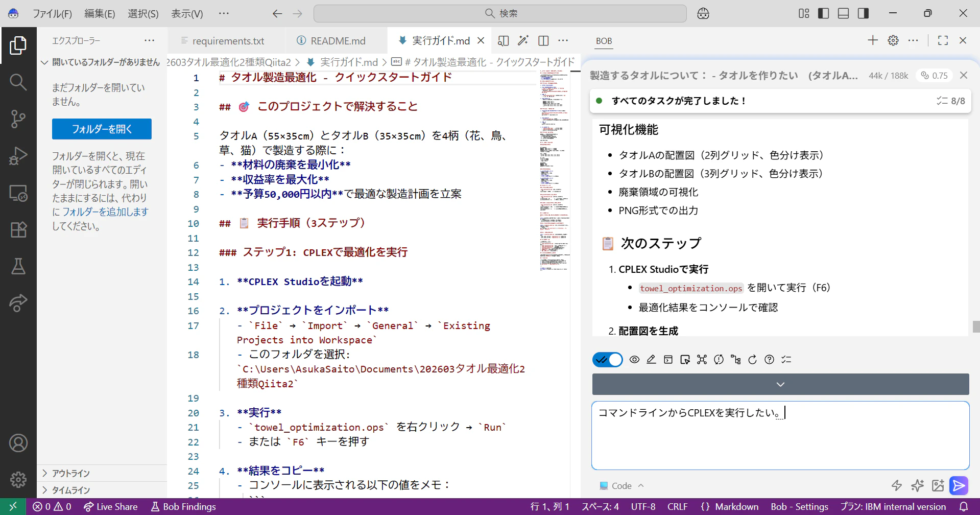The image size is (980, 515).
Task: Open the editor more actions dots
Action: [x=563, y=41]
